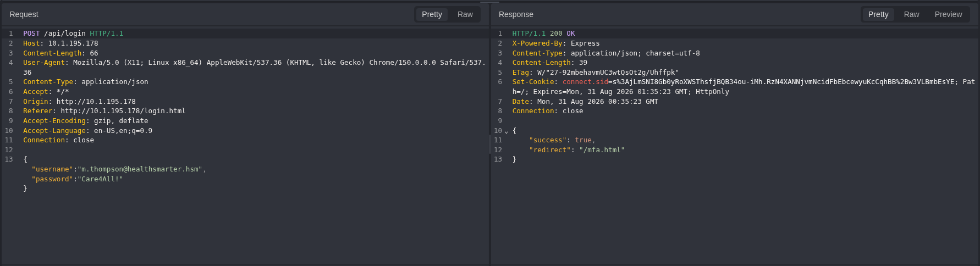This screenshot has width=980, height=266.
Task: Click the "success": true line
Action: 562,140
